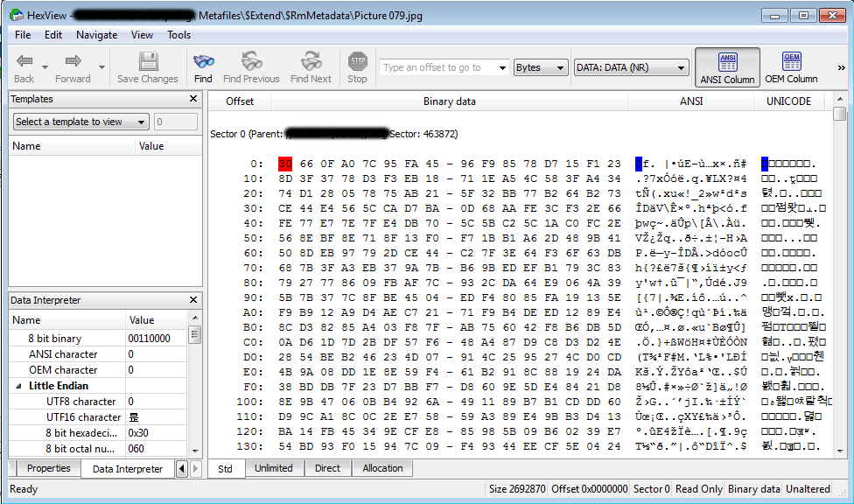Open Find with the binoculars icon

point(203,61)
